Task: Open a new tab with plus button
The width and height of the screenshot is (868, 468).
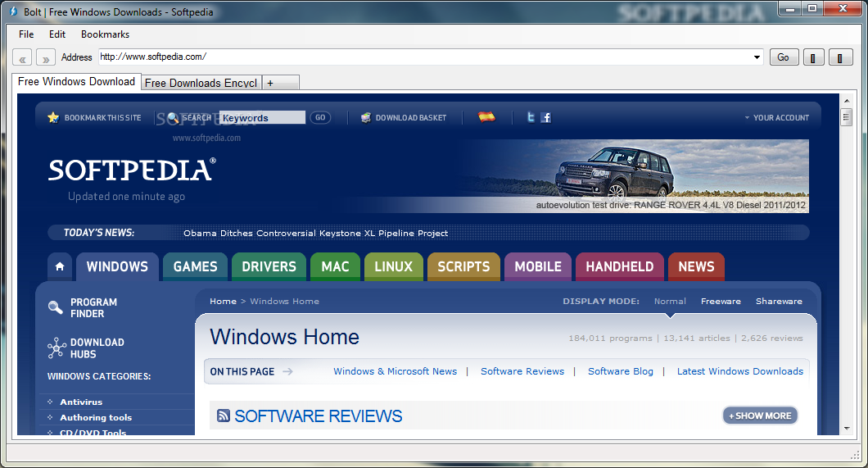Action: pos(281,83)
